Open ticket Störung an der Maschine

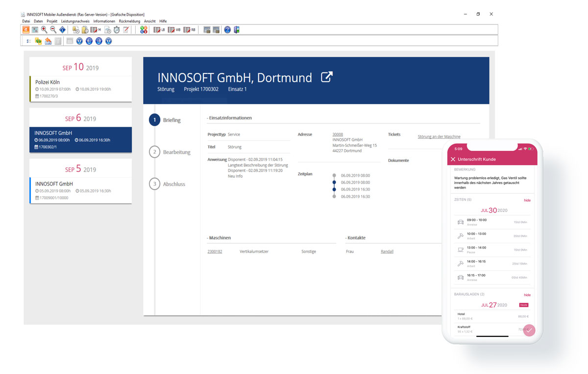439,137
